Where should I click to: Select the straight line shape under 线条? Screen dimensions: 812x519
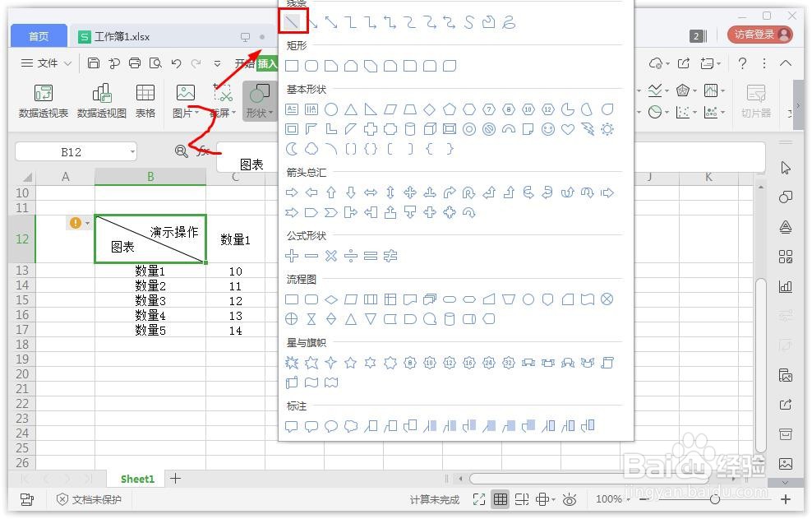click(293, 22)
